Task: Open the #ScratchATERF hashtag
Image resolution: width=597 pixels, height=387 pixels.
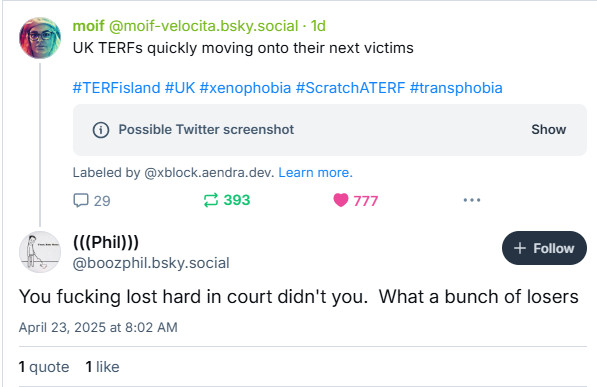Action: coord(350,88)
